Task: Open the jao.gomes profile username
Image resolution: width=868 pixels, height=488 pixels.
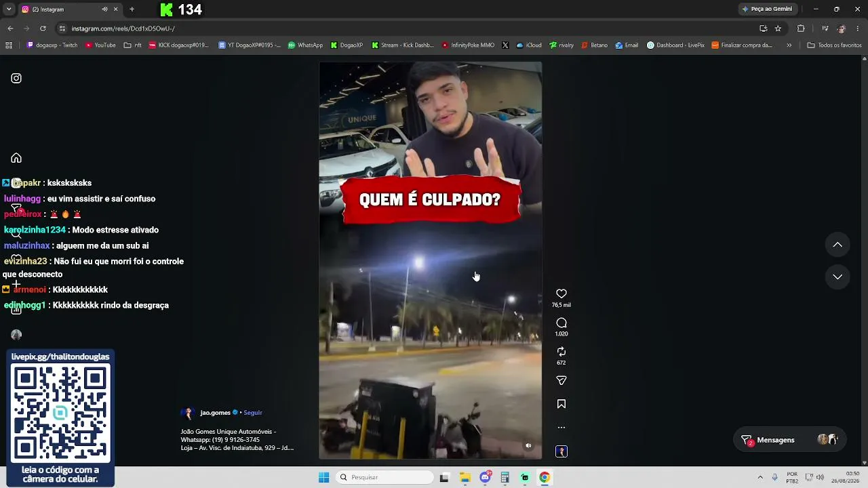Action: 215,413
